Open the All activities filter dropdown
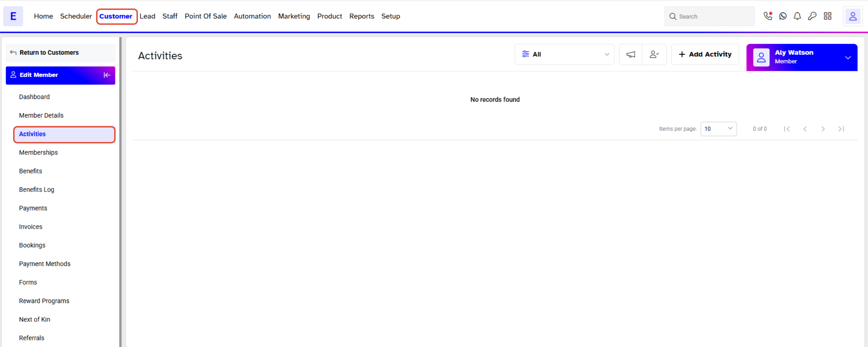 click(x=564, y=54)
